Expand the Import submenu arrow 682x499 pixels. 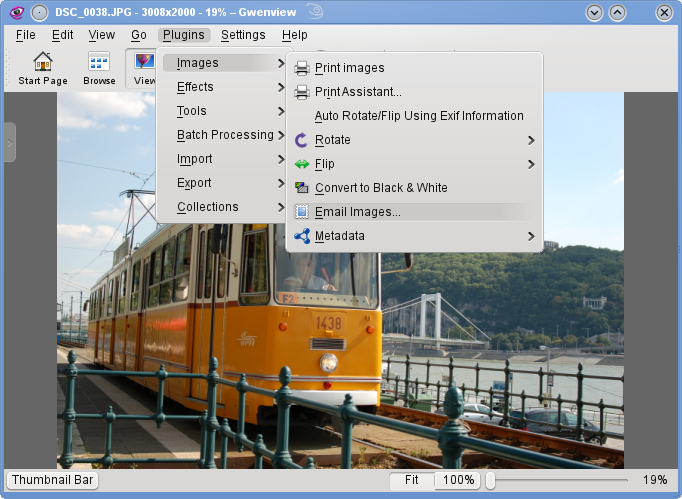click(281, 159)
